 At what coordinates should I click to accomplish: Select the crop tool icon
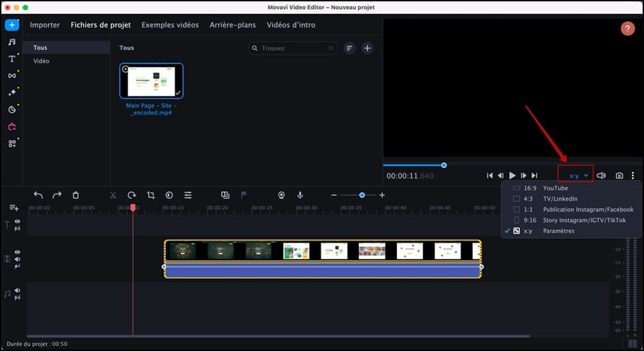pos(151,195)
